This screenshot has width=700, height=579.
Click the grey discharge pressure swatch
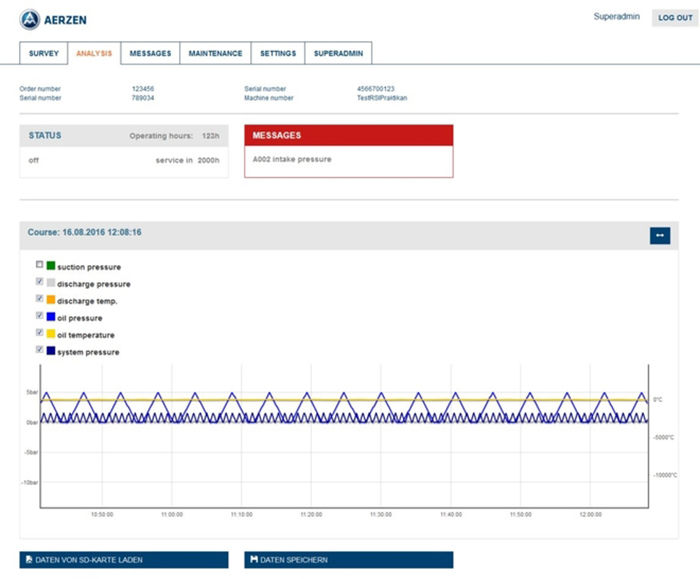pos(51,283)
